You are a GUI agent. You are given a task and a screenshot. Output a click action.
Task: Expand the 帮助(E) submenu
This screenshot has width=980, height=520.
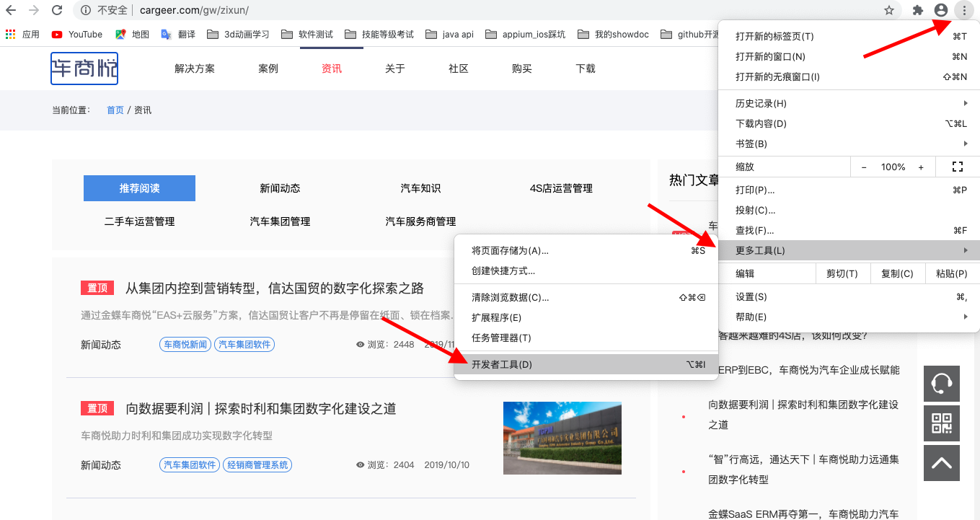[x=849, y=317]
